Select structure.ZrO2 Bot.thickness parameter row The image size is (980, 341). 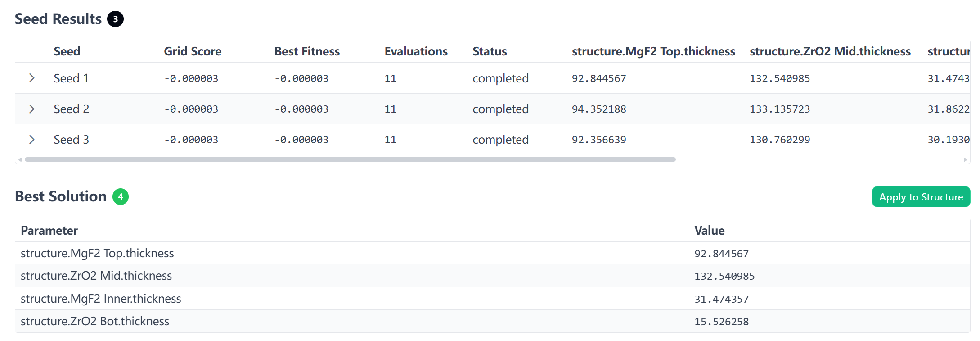[493, 321]
